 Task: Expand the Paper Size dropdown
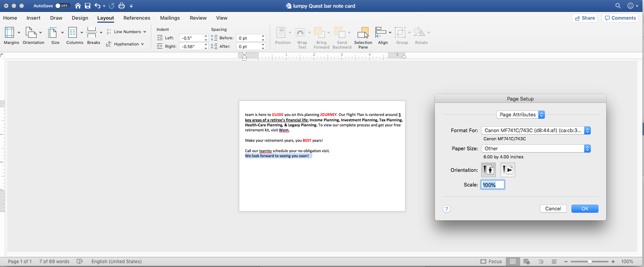point(536,149)
